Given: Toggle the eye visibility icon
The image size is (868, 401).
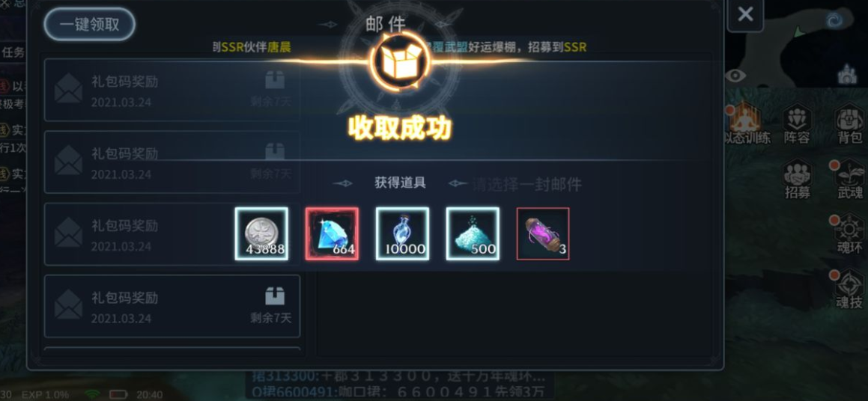Looking at the screenshot, I should 735,76.
